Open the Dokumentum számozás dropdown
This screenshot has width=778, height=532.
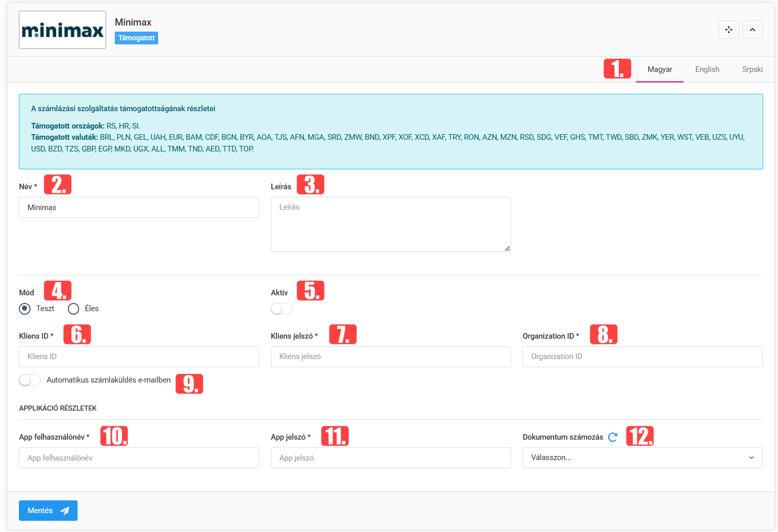[x=642, y=458]
